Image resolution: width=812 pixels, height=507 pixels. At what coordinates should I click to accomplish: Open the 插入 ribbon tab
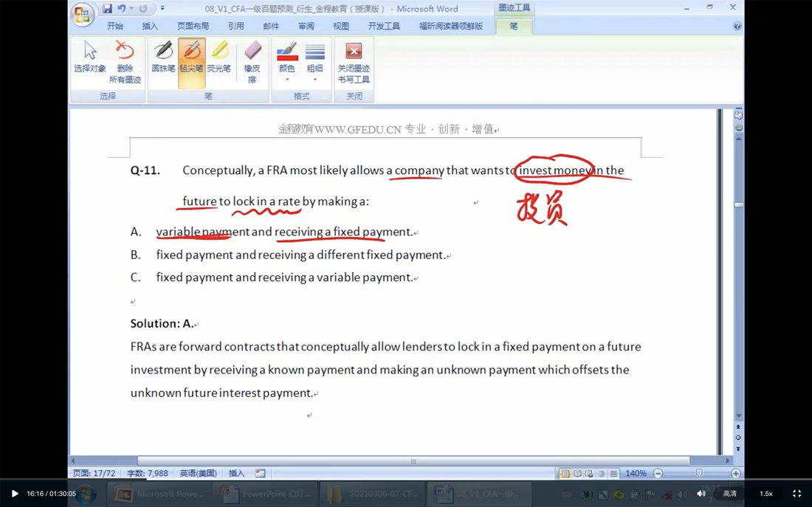point(150,26)
